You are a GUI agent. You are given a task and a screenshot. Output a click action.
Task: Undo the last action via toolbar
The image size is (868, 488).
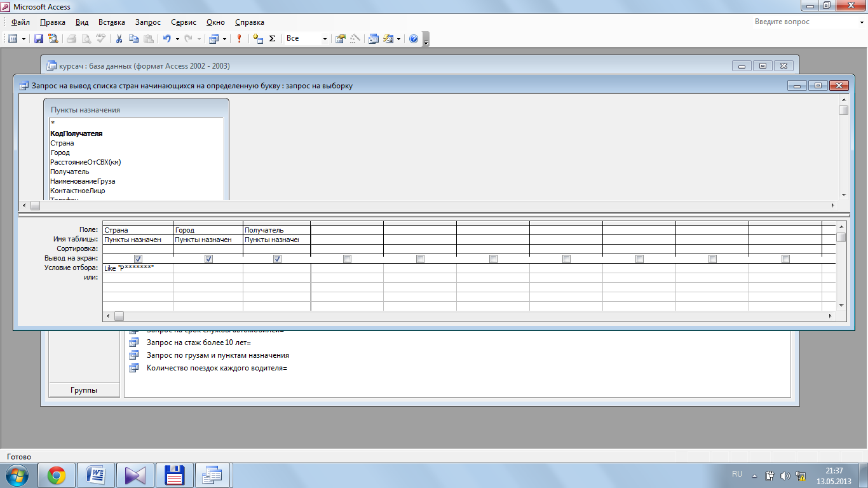coord(166,39)
